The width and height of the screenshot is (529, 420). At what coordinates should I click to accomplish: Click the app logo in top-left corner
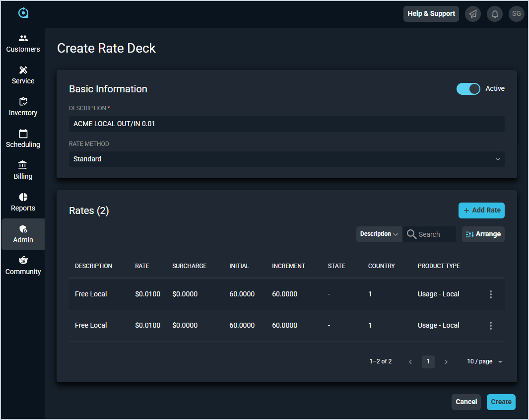click(23, 13)
